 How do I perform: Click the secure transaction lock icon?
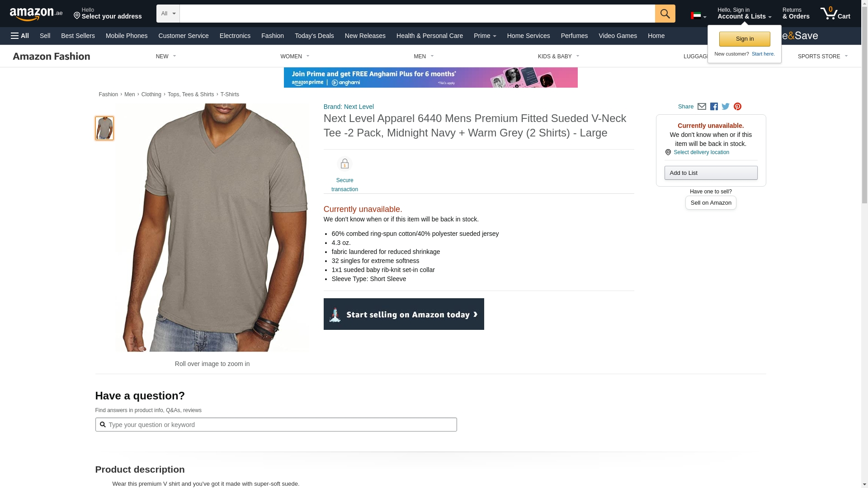coord(344,164)
